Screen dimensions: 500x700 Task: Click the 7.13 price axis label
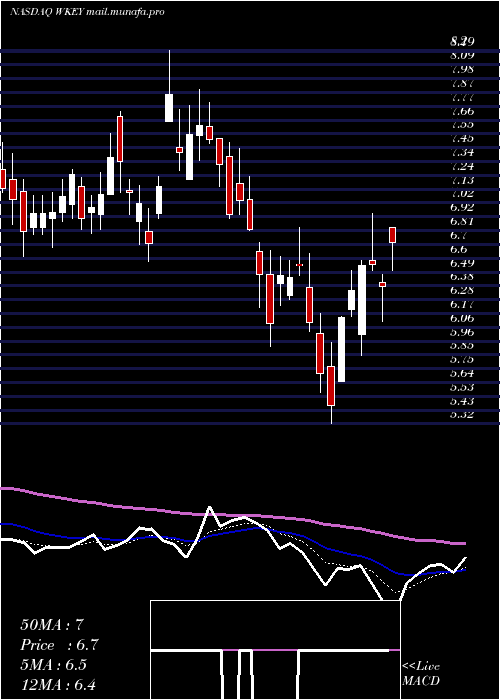pos(462,180)
